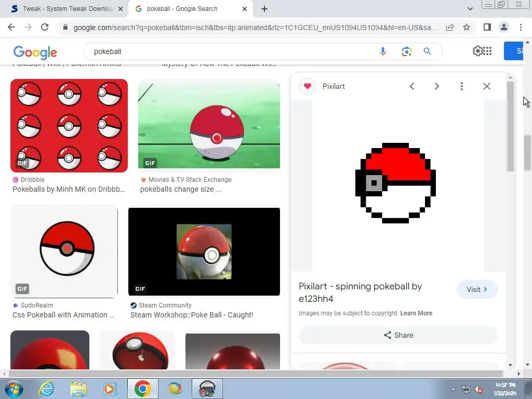Expand the tab search dropdown chevron

[470, 9]
